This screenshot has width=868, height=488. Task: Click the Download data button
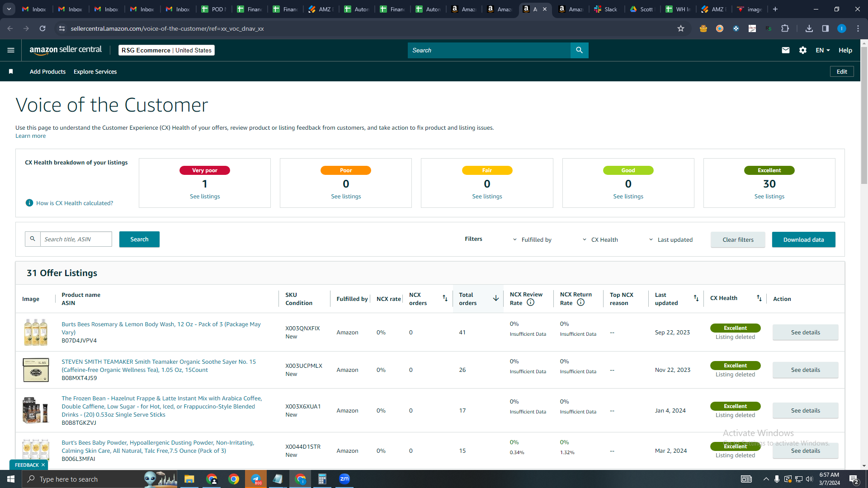click(803, 239)
